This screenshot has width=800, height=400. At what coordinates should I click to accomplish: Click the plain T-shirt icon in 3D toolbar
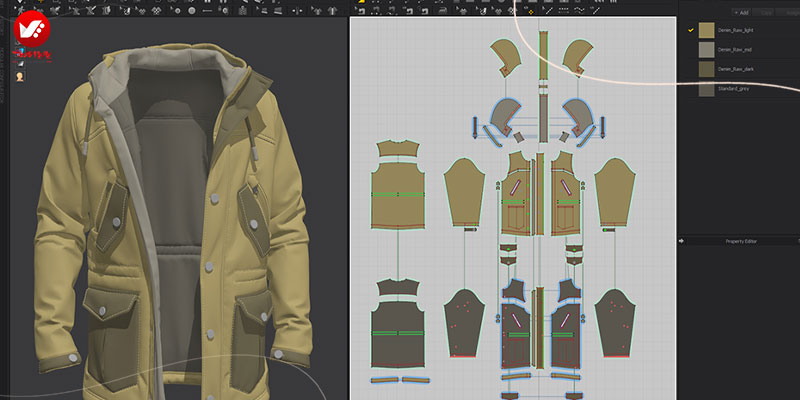coord(333,10)
